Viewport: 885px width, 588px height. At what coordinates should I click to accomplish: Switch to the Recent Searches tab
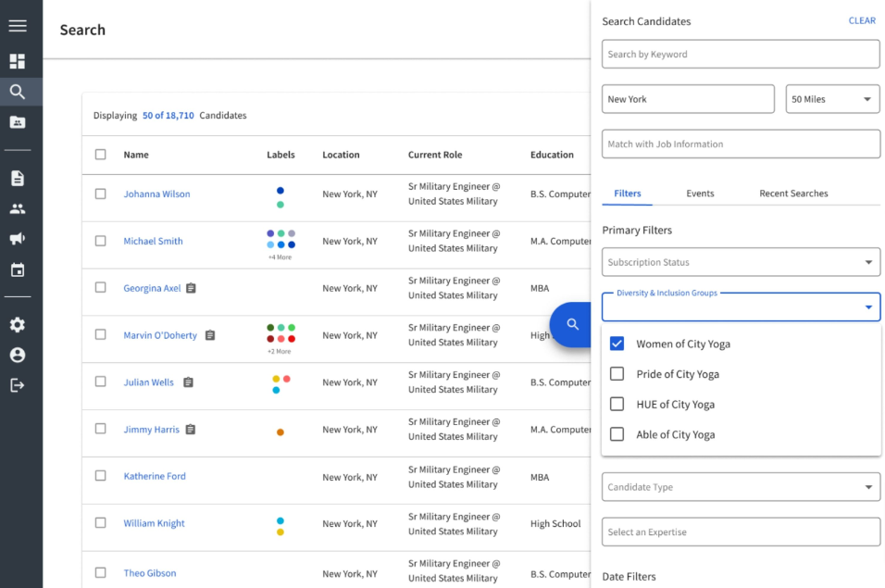coord(793,193)
